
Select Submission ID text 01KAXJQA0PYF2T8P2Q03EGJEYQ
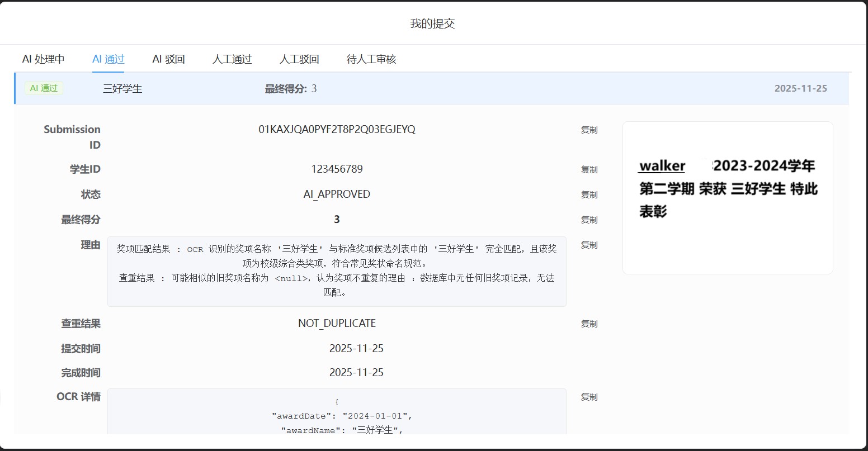click(337, 130)
